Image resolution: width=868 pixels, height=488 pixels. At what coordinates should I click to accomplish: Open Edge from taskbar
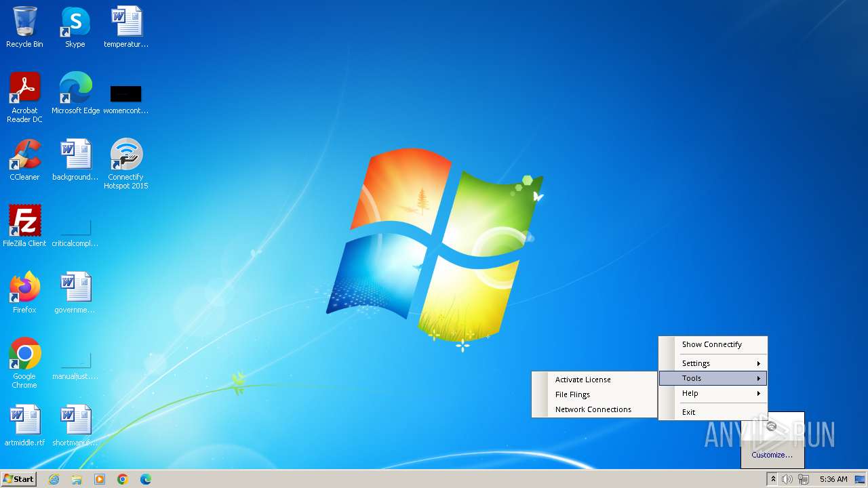point(146,479)
